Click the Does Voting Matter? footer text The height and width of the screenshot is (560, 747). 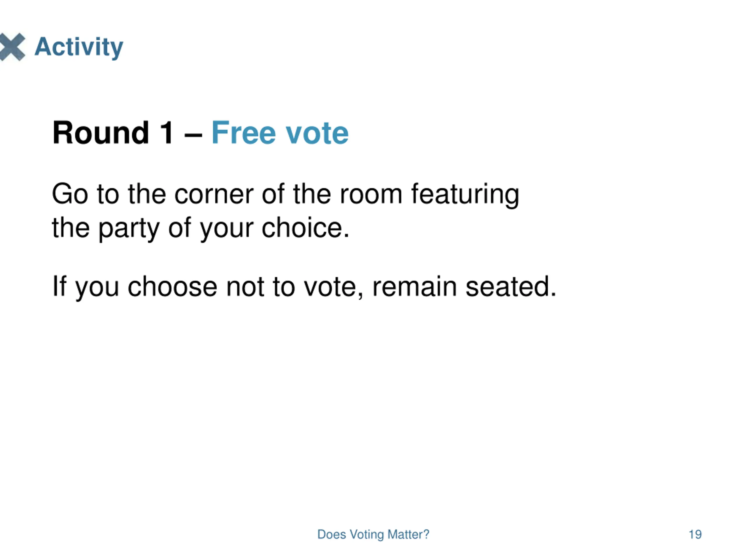(x=373, y=535)
